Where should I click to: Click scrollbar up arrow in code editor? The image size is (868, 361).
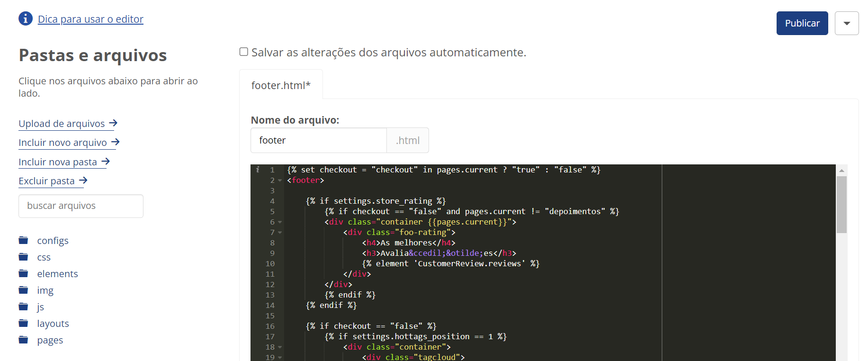coord(841,170)
